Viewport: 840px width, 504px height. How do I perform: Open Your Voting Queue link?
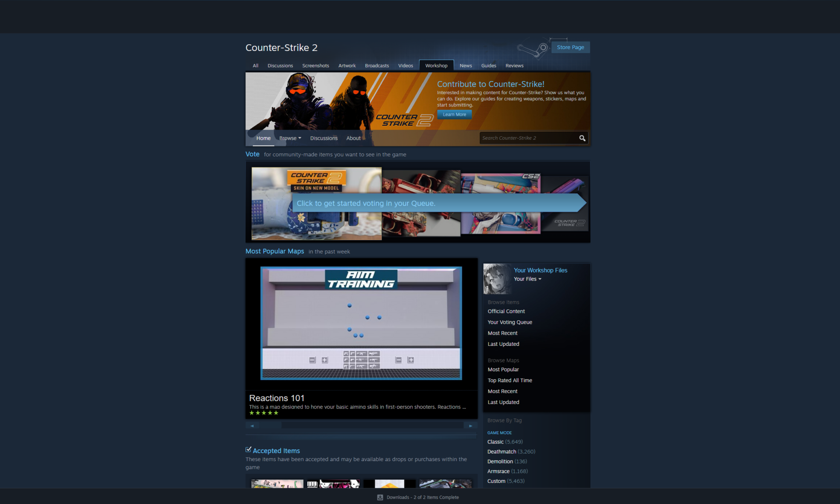(509, 322)
